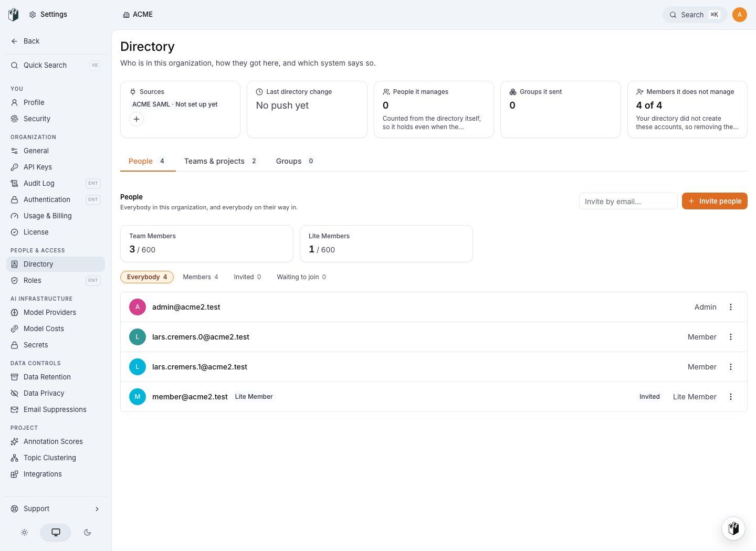Click the Security fingerprint icon
The width and height of the screenshot is (756, 551).
pyautogui.click(x=15, y=119)
